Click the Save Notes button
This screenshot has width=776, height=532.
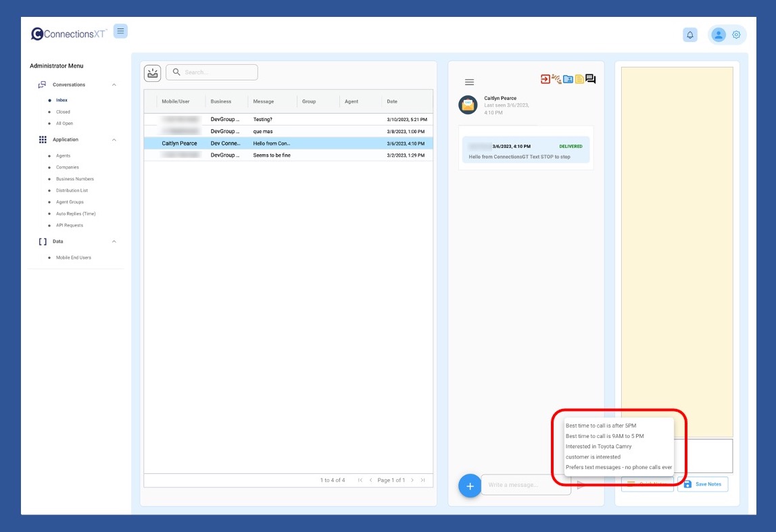tap(702, 484)
